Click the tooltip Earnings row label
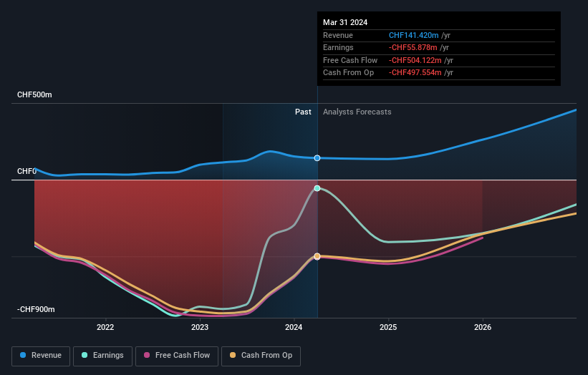 click(338, 47)
